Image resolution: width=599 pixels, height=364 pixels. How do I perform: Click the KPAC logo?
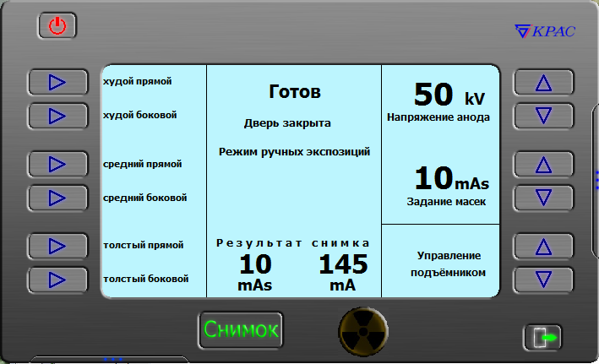pos(545,31)
